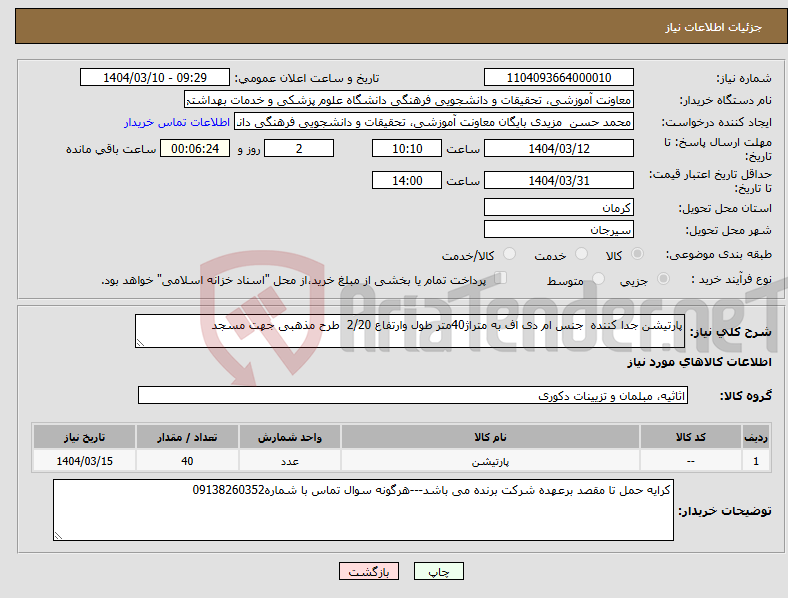Screen dimensions: 788x598
Task: Click the طبقه بندی موضوعی label
Action: click(x=719, y=254)
